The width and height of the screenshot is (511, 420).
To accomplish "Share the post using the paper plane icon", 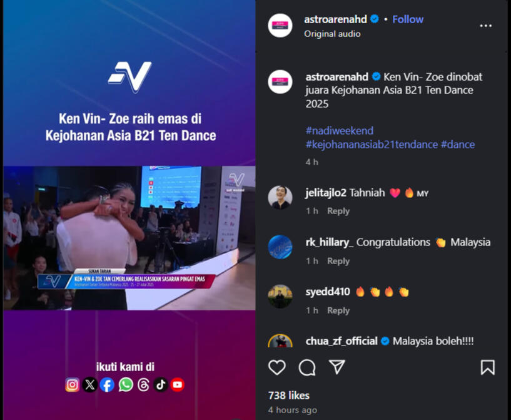I will click(336, 367).
